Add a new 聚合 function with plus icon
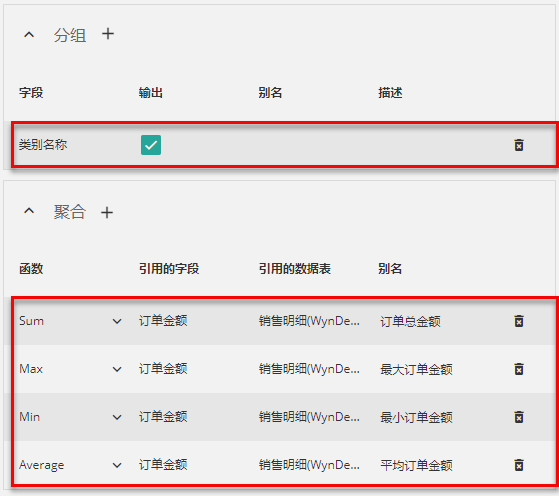Image resolution: width=559 pixels, height=496 pixels. click(107, 213)
